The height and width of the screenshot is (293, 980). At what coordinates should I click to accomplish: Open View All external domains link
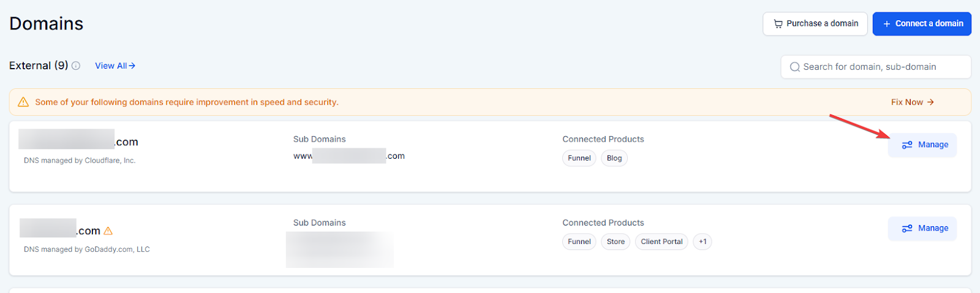pyautogui.click(x=115, y=66)
